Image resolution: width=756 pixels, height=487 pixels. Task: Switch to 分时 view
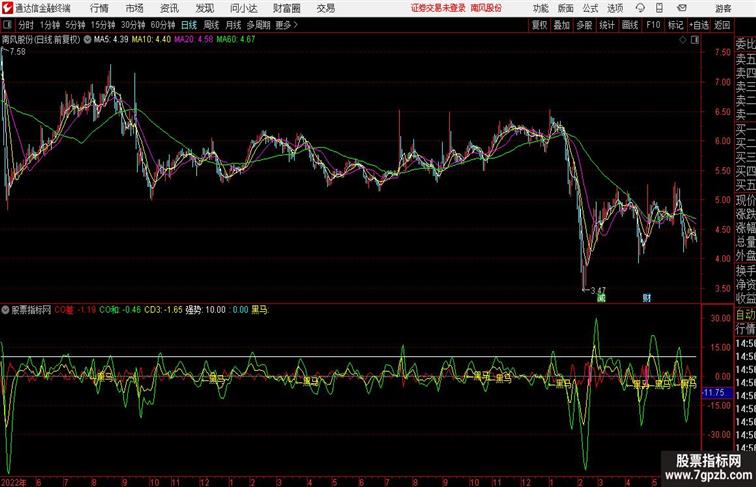pyautogui.click(x=26, y=25)
